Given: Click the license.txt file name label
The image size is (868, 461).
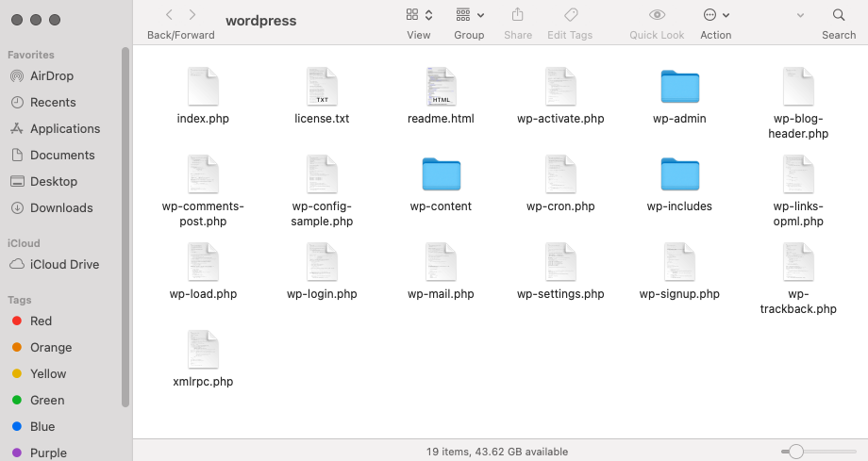Looking at the screenshot, I should coord(322,119).
